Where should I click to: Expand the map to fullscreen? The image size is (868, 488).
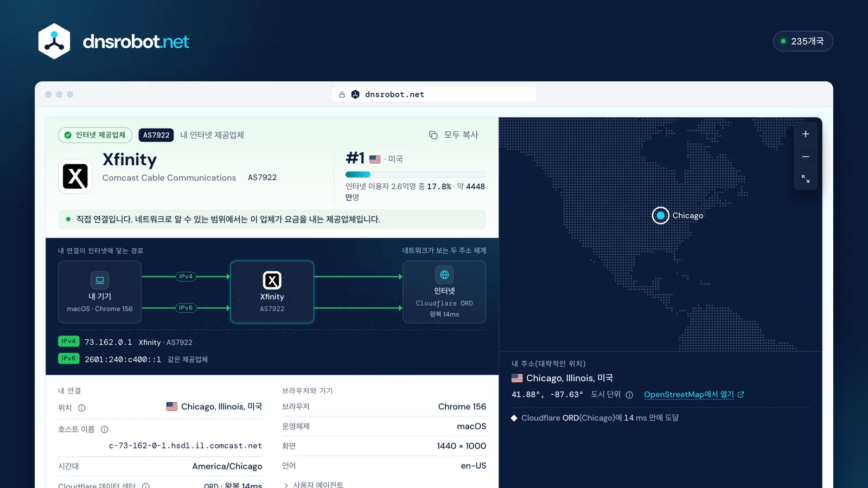pyautogui.click(x=806, y=179)
